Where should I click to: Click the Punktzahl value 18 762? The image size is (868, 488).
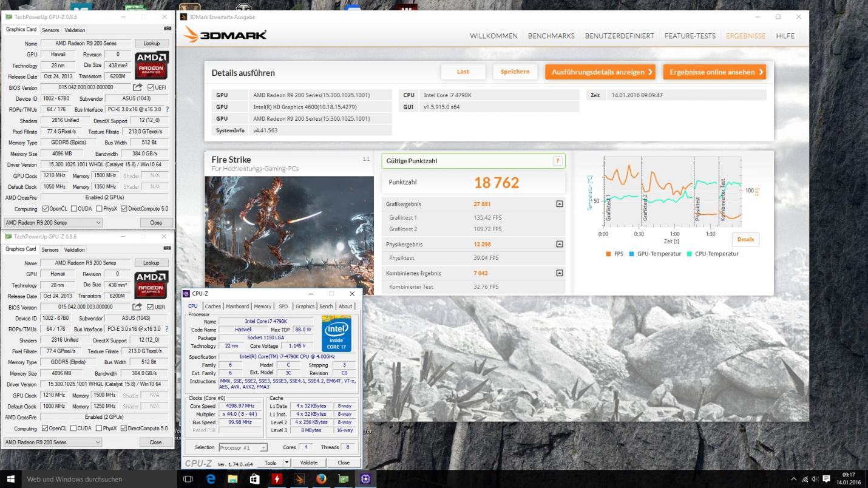497,182
